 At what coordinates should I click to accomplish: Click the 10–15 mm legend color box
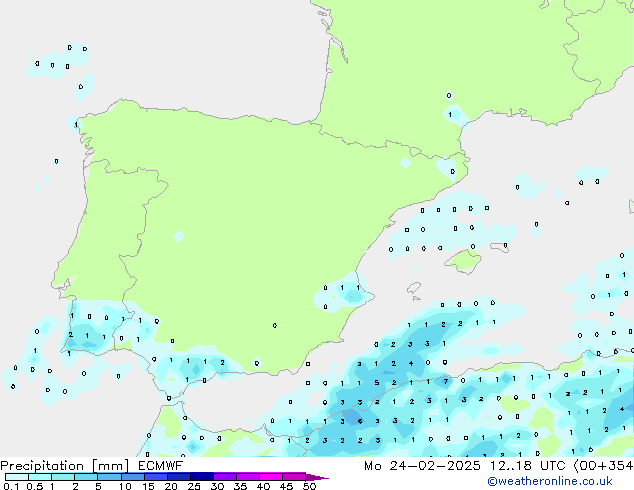point(132,477)
